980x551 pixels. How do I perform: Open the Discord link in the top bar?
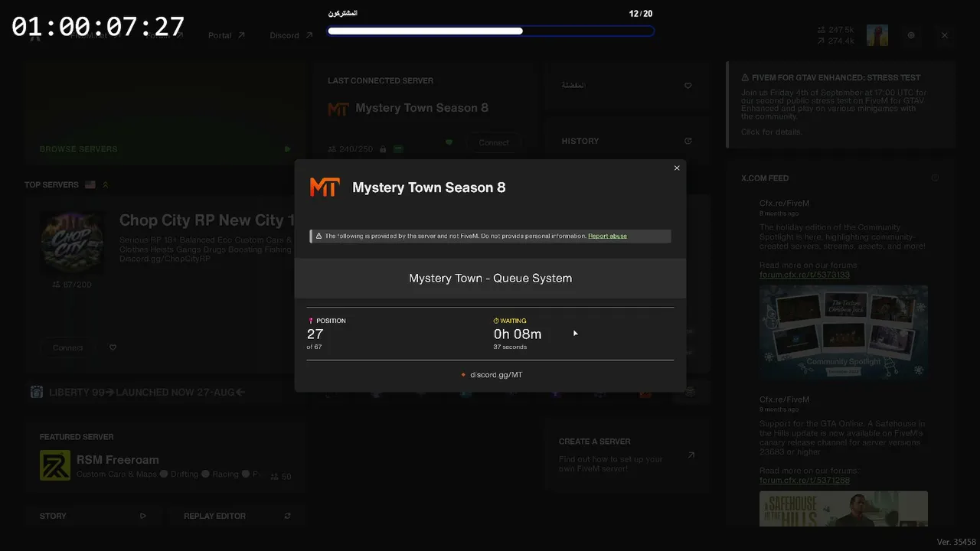pos(291,35)
